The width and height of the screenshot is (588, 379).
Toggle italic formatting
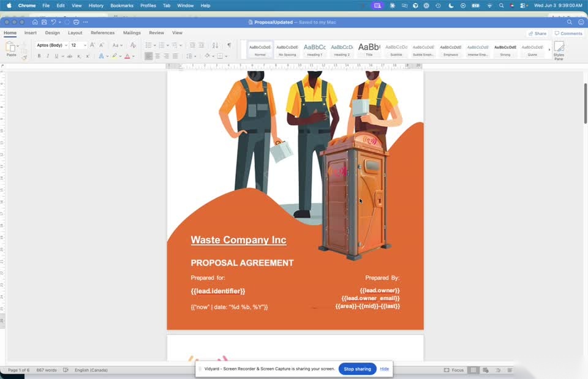(x=48, y=56)
